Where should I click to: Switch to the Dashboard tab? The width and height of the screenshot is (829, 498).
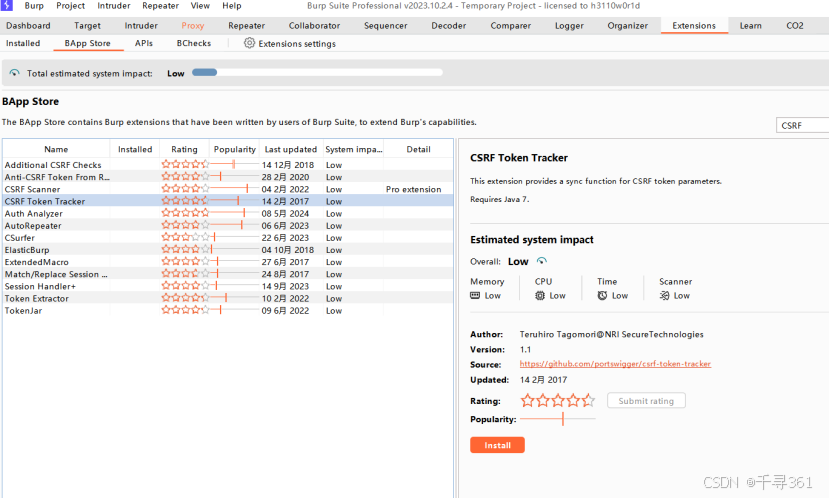click(28, 25)
